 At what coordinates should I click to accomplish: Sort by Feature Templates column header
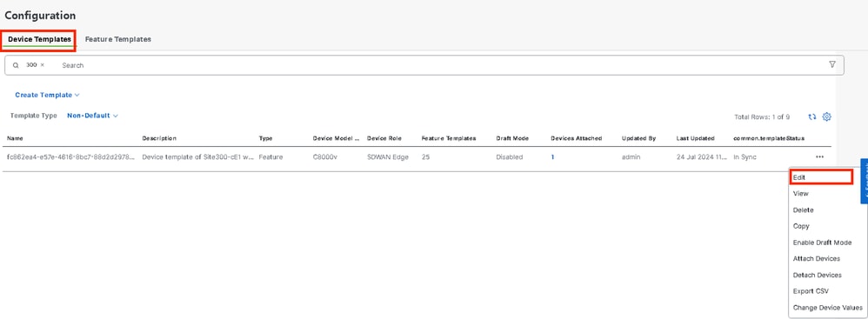tap(449, 138)
